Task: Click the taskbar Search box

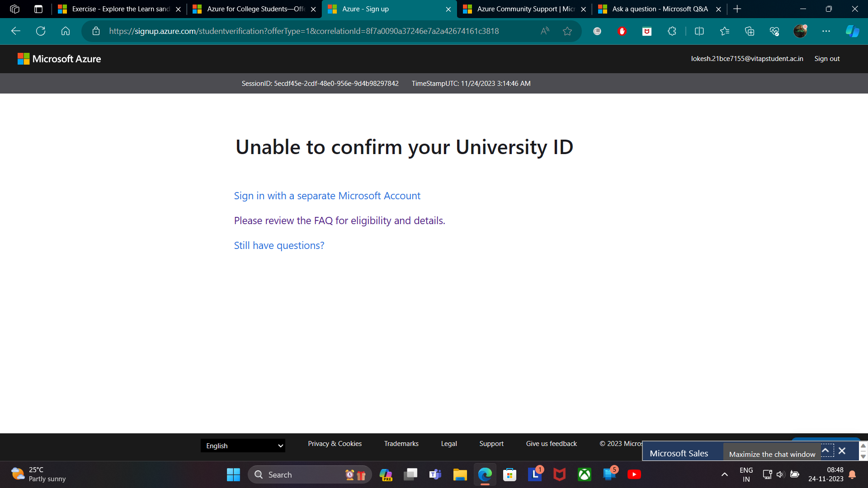Action: coord(310,474)
